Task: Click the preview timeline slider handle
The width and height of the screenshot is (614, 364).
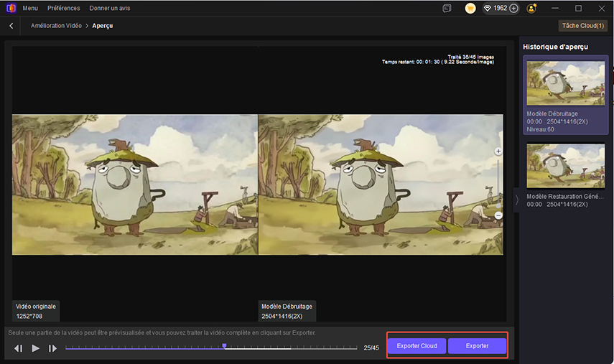Action: pyautogui.click(x=225, y=346)
